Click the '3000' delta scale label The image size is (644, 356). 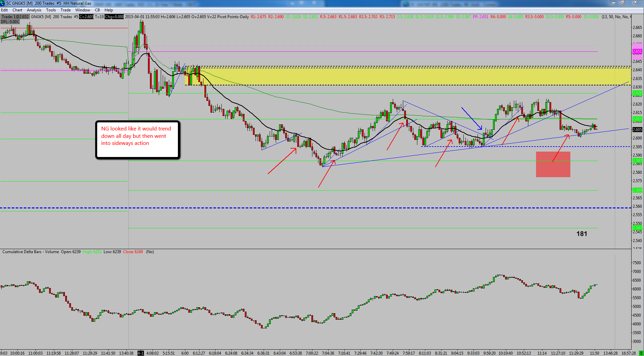click(637, 342)
